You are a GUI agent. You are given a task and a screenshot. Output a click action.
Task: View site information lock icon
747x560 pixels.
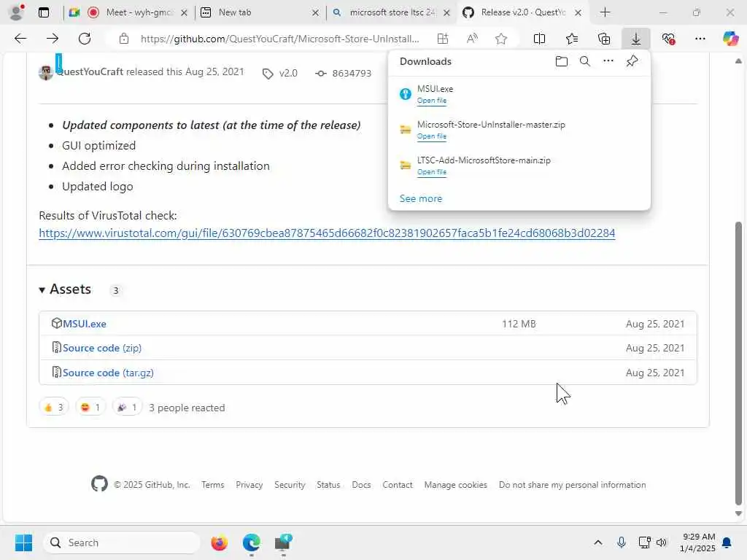tap(124, 39)
